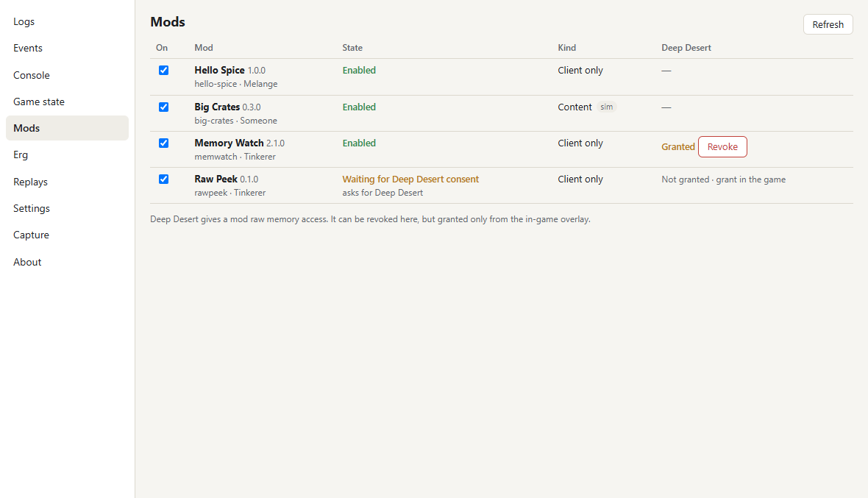Click the 'On' column header
This screenshot has height=498, width=868.
162,48
